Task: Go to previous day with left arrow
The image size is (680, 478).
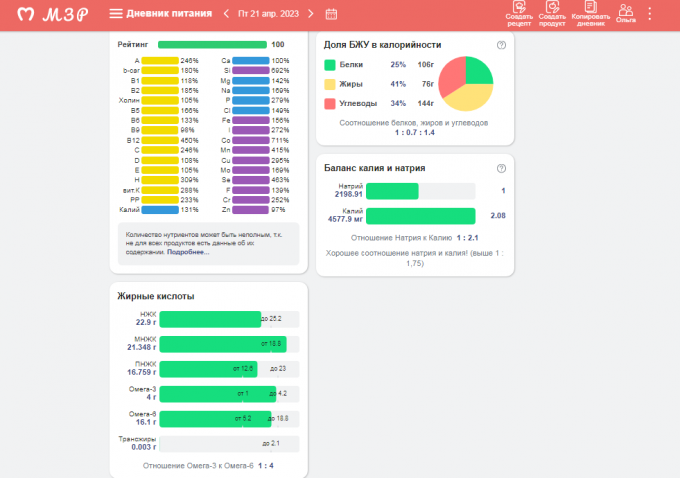Action: pyautogui.click(x=226, y=14)
